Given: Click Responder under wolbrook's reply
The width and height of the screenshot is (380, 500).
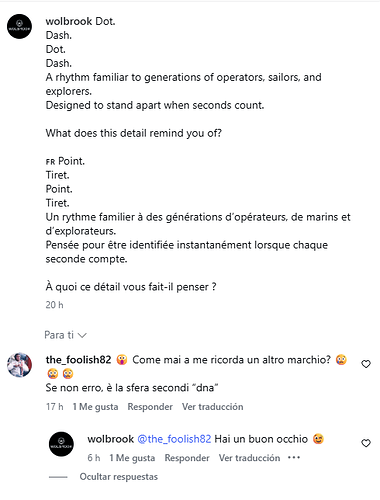Looking at the screenshot, I should [187, 458].
